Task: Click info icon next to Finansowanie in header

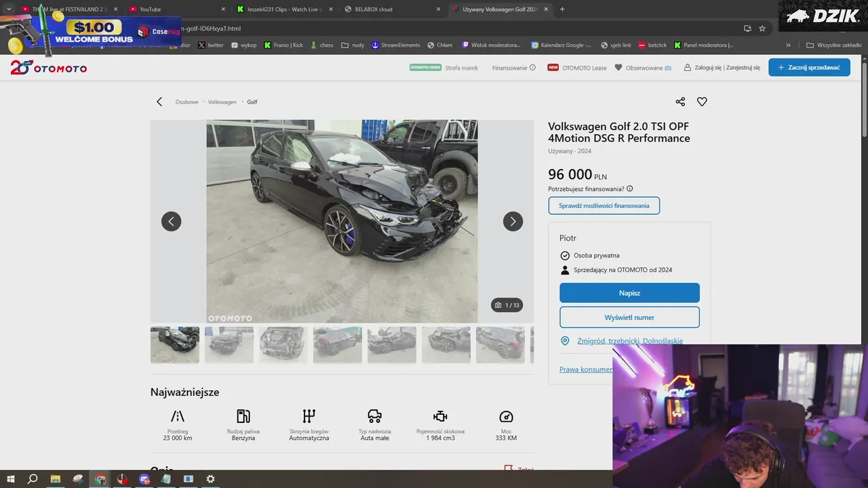Action: pos(532,68)
